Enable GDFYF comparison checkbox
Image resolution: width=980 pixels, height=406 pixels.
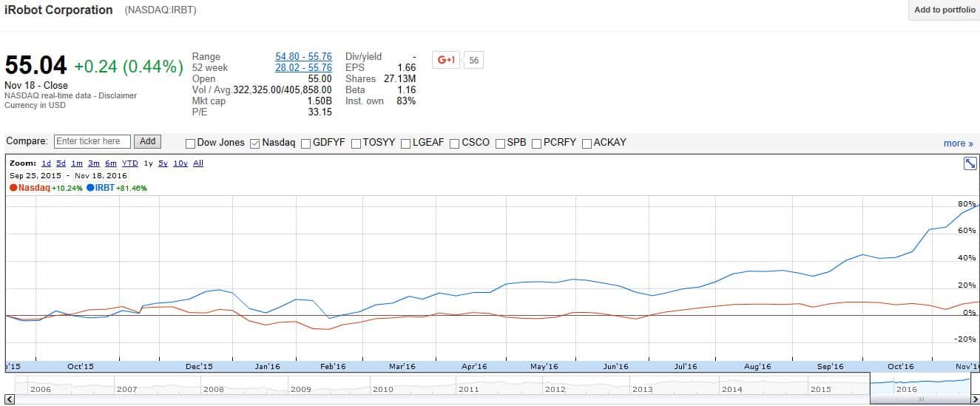[x=305, y=143]
